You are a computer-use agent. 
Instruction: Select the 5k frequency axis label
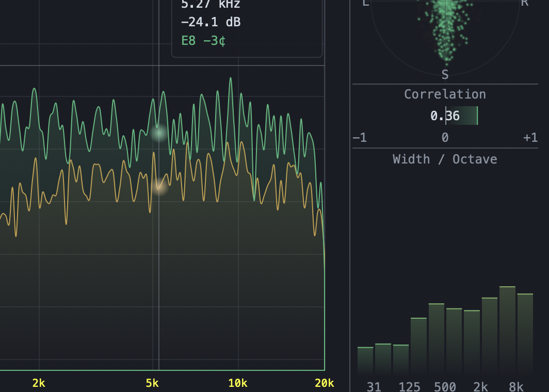151,383
